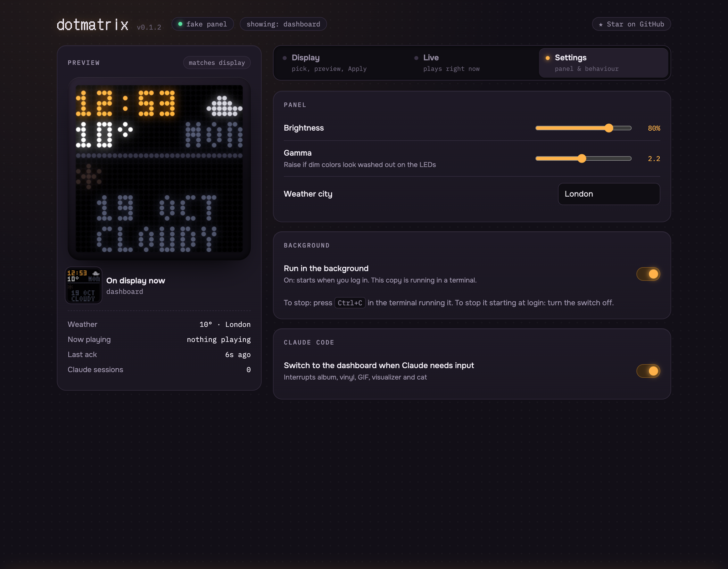This screenshot has height=569, width=728.
Task: Toggle Run in the background switch
Action: coord(648,274)
